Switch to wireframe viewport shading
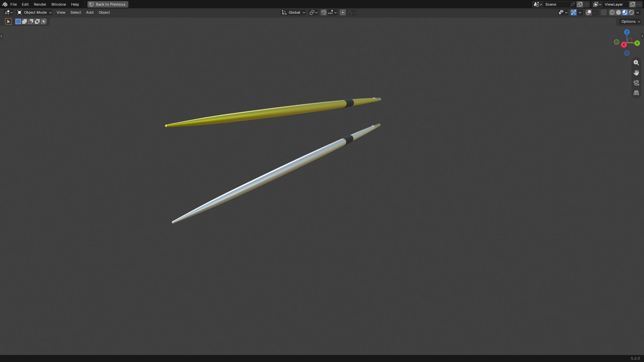Screen dimensions: 644x362 click(612, 12)
